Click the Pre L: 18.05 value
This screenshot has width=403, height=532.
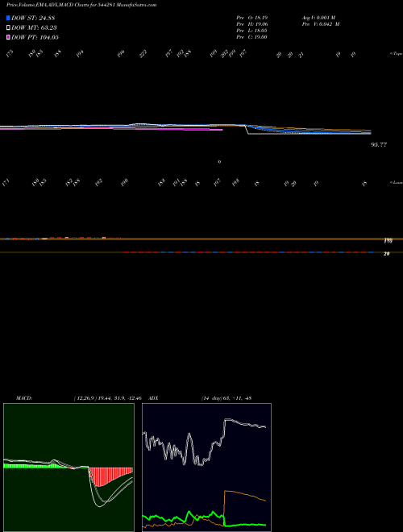click(252, 31)
